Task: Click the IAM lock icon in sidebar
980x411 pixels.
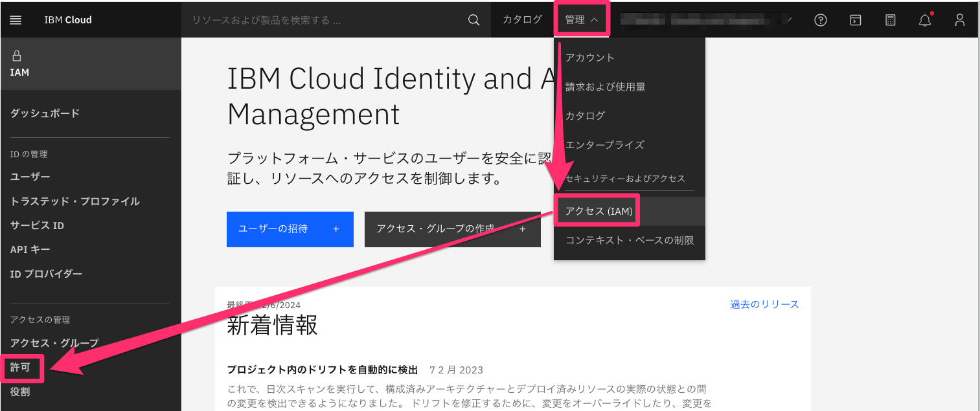Action: click(17, 56)
